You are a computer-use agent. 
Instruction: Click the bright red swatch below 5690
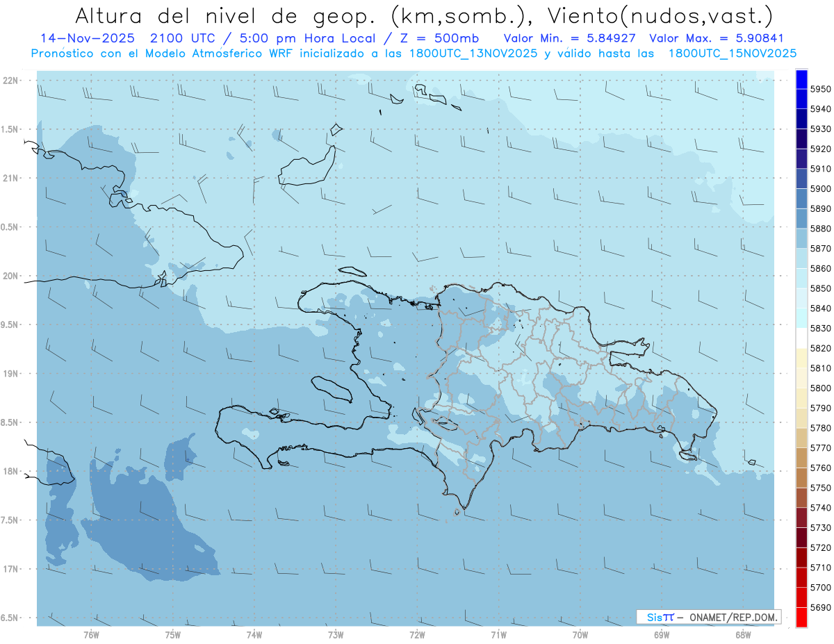[x=801, y=617]
